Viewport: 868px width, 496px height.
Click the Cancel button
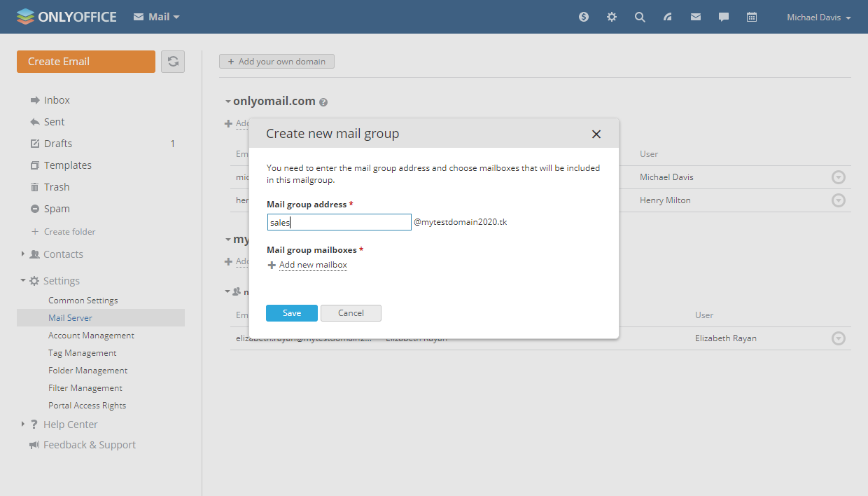(x=351, y=313)
